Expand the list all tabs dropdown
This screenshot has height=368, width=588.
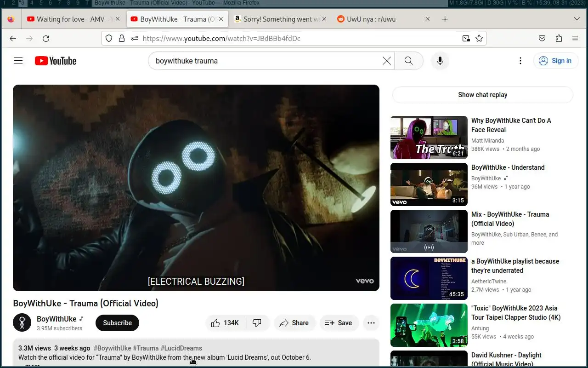click(577, 19)
